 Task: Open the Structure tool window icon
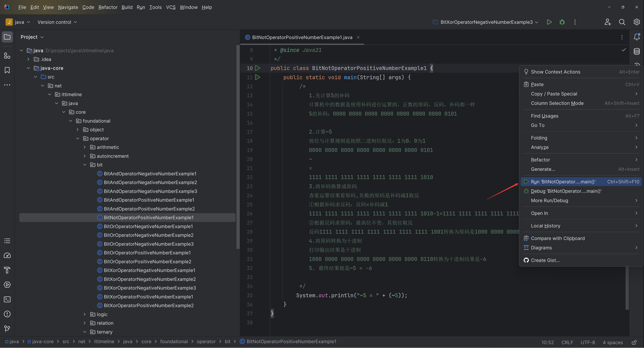(7, 55)
